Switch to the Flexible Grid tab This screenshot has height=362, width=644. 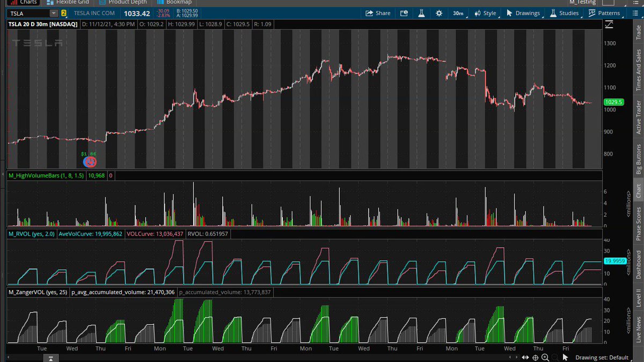pyautogui.click(x=68, y=2)
